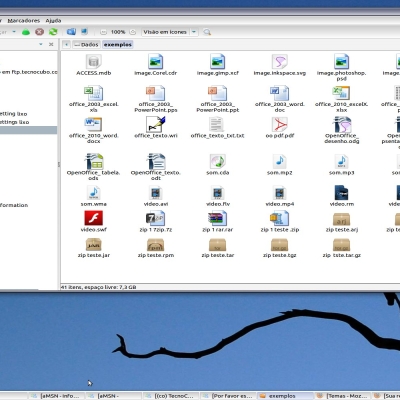400x400 pixels.
Task: Select the 'ettings lixo' sidebar entry
Action: click(15, 122)
